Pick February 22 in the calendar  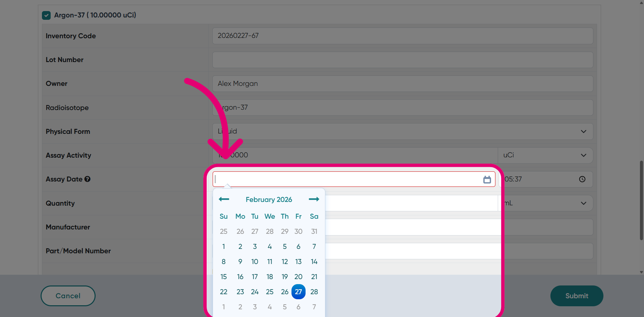(224, 292)
